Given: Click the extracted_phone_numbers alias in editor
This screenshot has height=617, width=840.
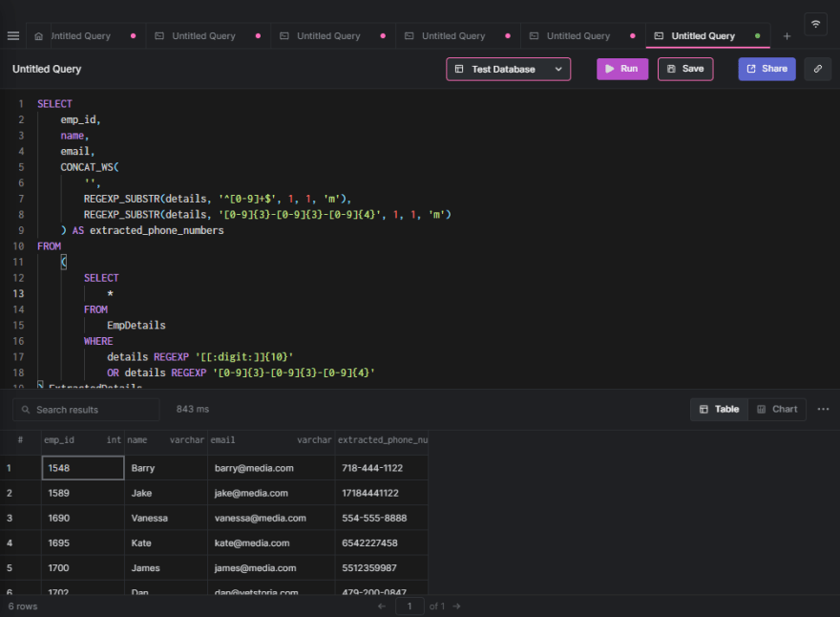Looking at the screenshot, I should pyautogui.click(x=157, y=230).
